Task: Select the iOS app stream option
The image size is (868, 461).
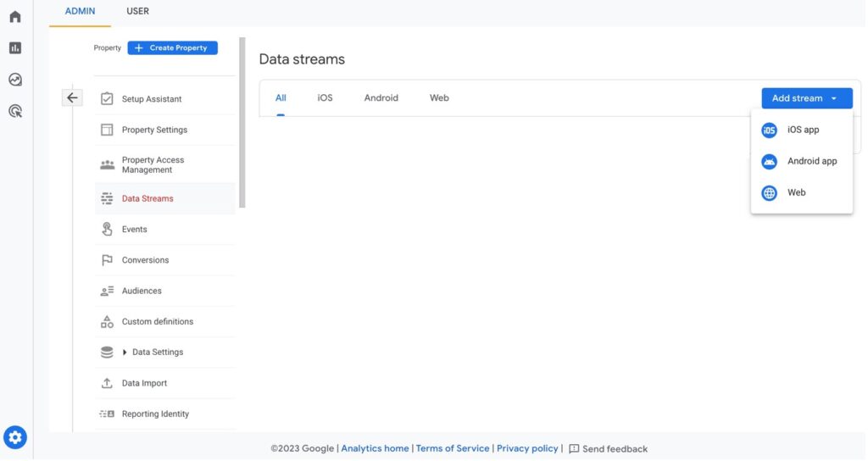Action: pos(802,131)
